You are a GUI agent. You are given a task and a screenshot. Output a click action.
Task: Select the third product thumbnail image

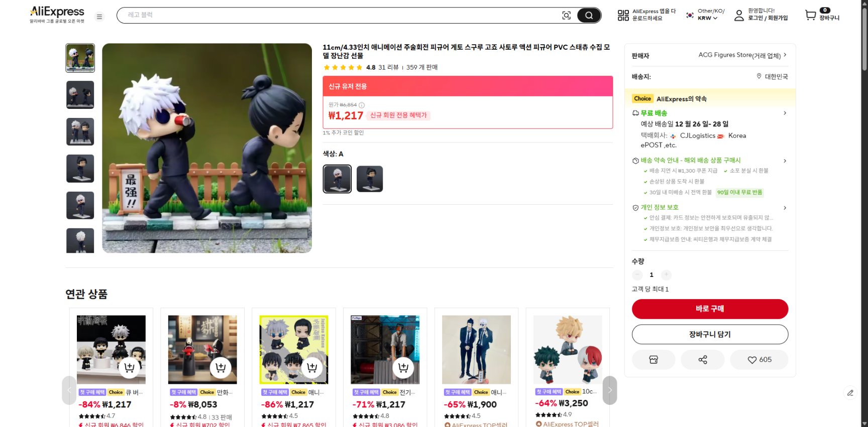point(80,132)
